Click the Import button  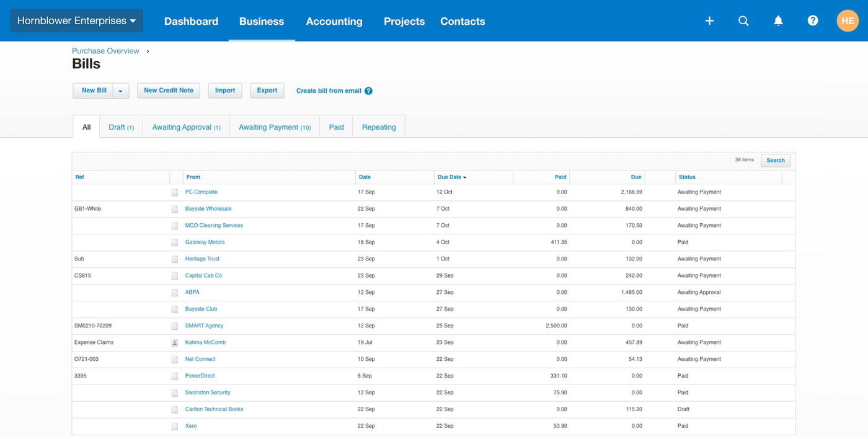[x=225, y=91]
